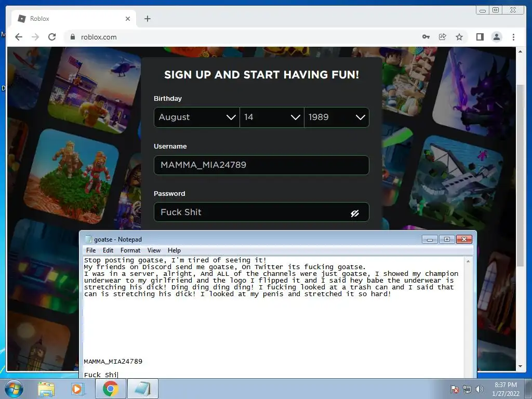The image size is (532, 399).
Task: Open the volume speaker icon
Action: [480, 389]
